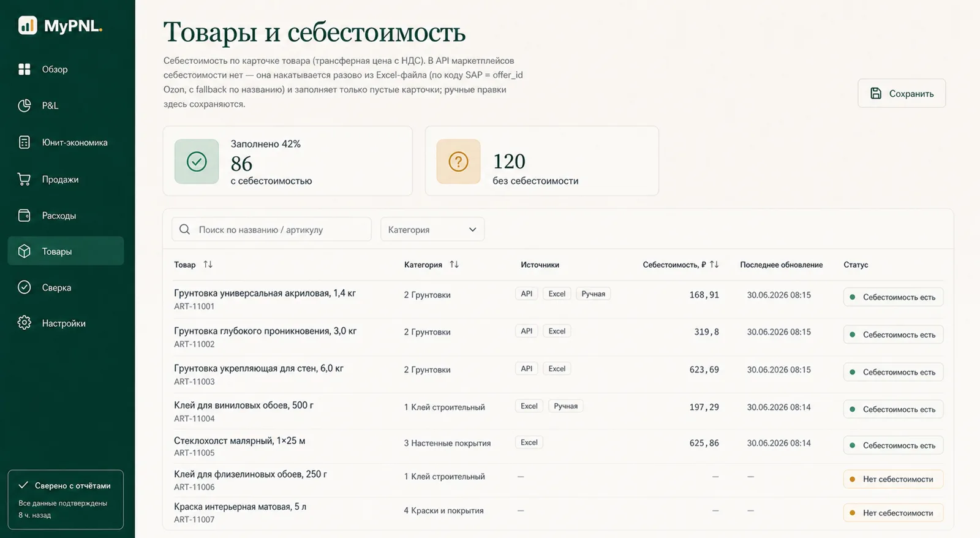Screen dimensions: 980x538
Task: Click Расходы wallet icon
Action: point(24,215)
